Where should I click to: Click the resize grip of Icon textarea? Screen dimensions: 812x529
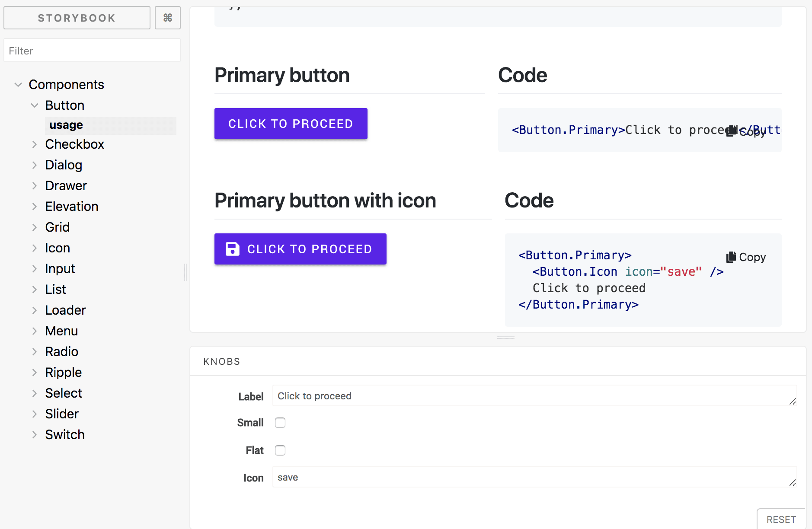click(x=792, y=482)
